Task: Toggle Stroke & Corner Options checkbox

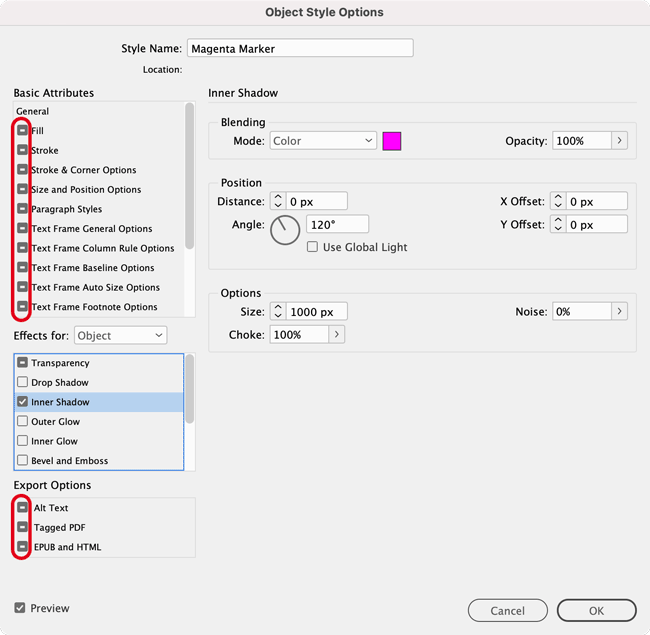Action: point(22,170)
